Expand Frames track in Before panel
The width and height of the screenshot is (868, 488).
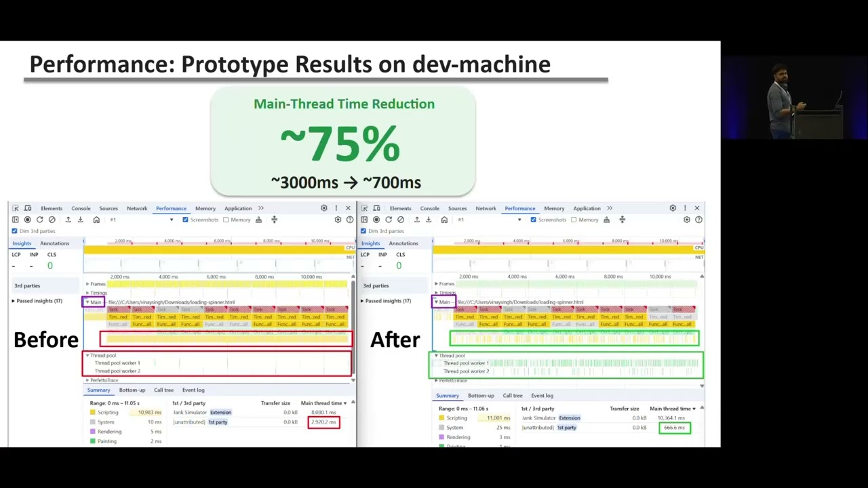coord(87,284)
